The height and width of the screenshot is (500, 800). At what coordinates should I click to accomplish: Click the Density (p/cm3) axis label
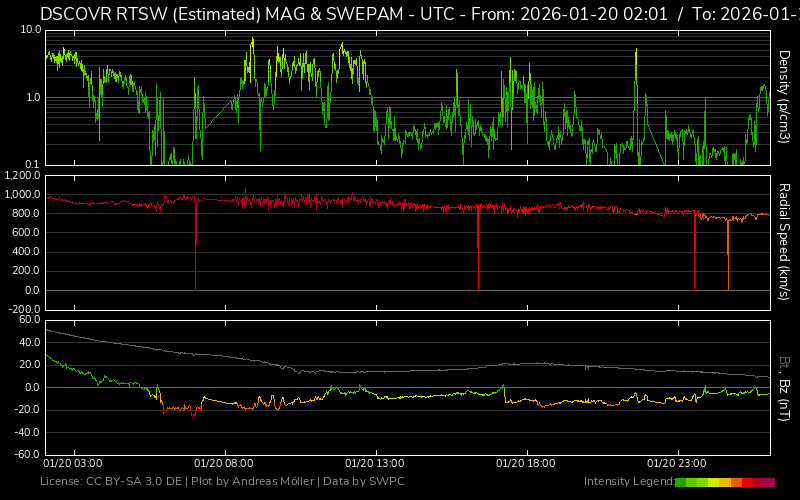point(785,97)
